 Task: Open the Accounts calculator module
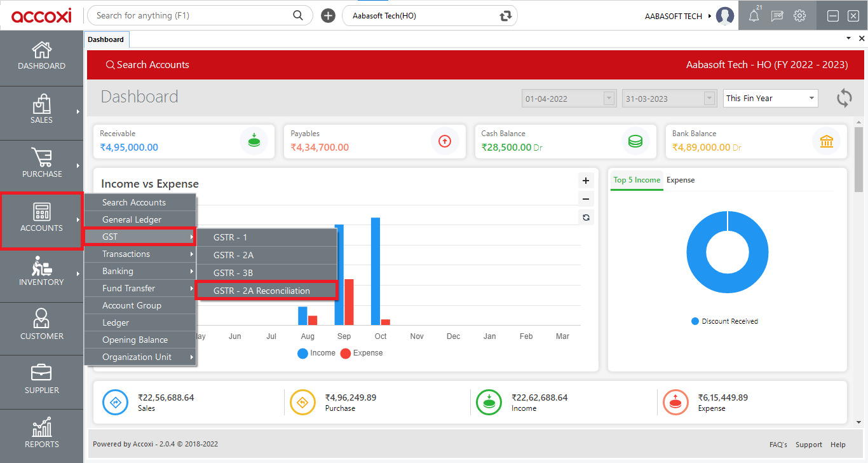click(41, 220)
